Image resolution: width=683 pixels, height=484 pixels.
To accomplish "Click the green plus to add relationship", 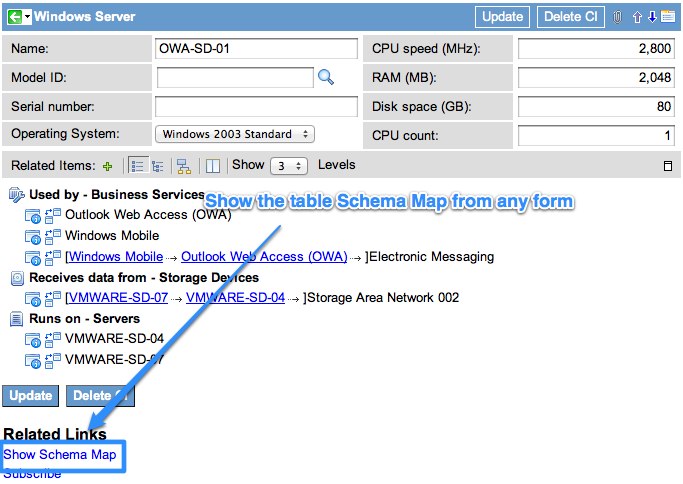I will [x=108, y=166].
